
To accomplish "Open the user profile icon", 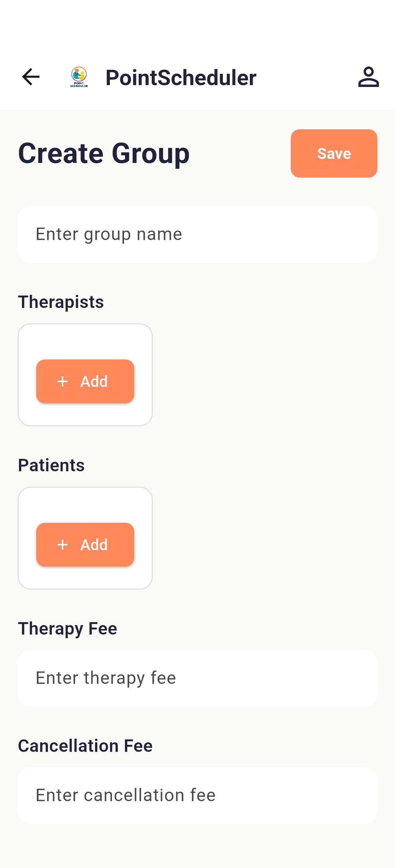I will (368, 77).
